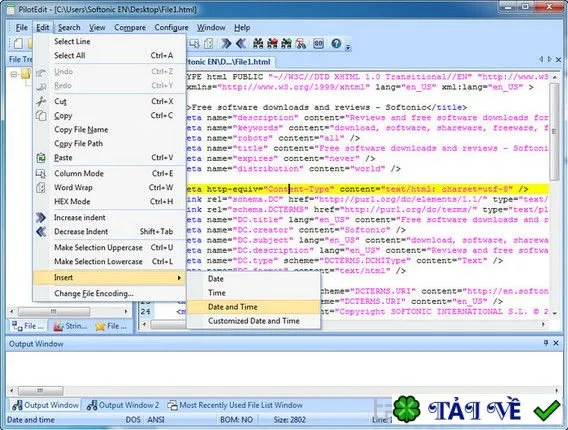Expand the Insert submenu arrow
Viewport: 568px width, 430px height.
[x=179, y=278]
